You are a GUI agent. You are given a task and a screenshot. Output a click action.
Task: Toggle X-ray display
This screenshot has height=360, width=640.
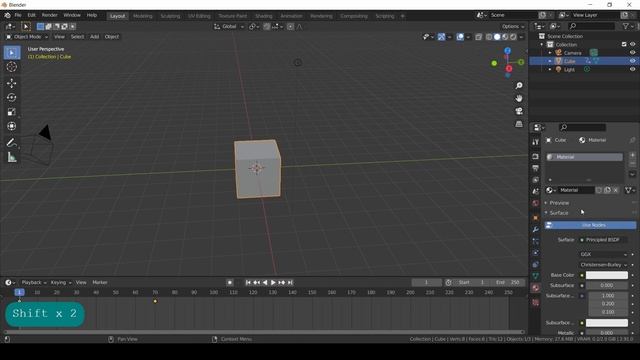pyautogui.click(x=479, y=37)
